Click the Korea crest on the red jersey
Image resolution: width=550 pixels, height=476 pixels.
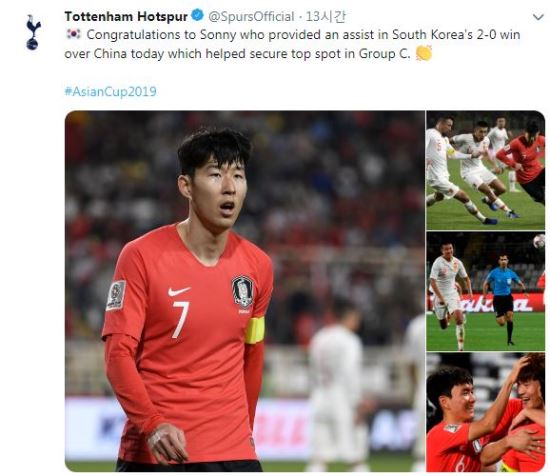tap(242, 292)
